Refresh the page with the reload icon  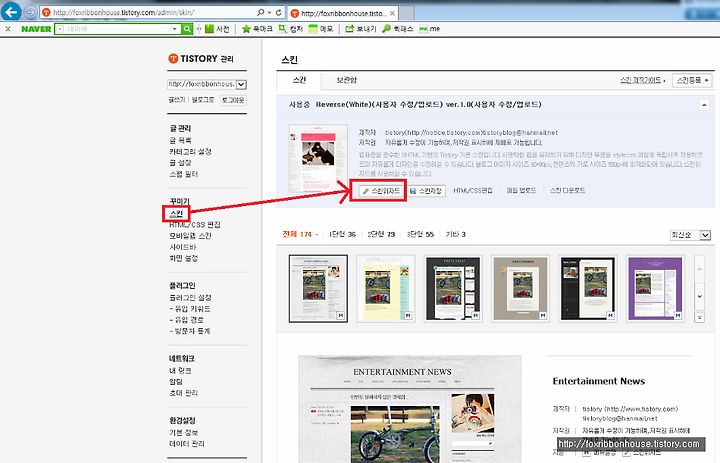click(279, 12)
